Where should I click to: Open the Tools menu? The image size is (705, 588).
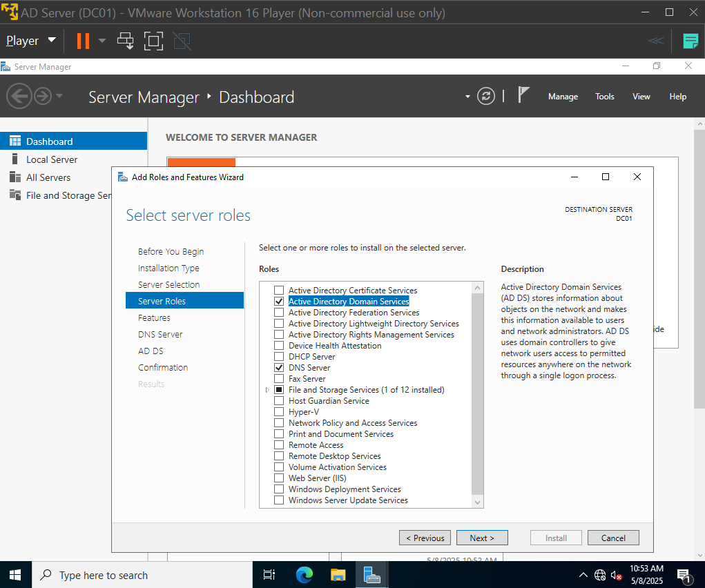[605, 97]
